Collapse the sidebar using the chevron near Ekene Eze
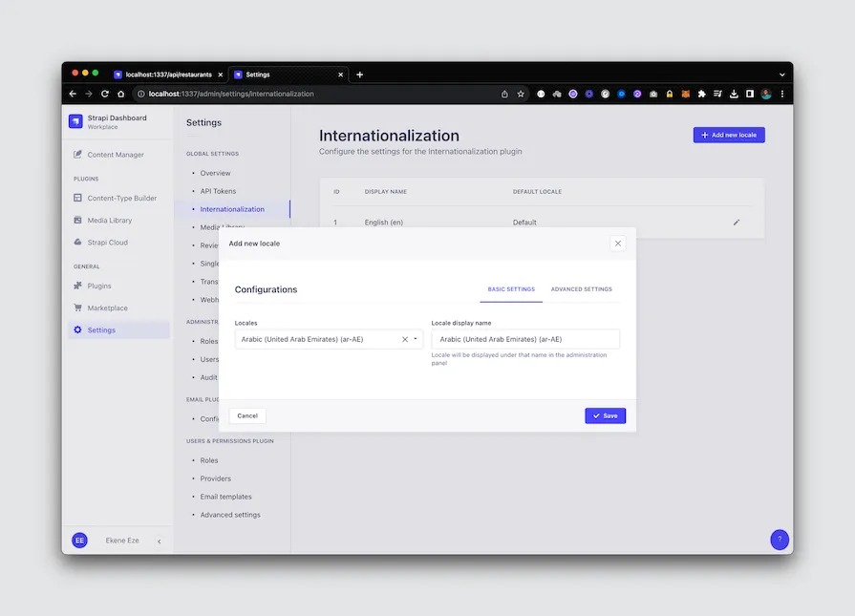Viewport: 855px width, 616px height. [x=159, y=540]
